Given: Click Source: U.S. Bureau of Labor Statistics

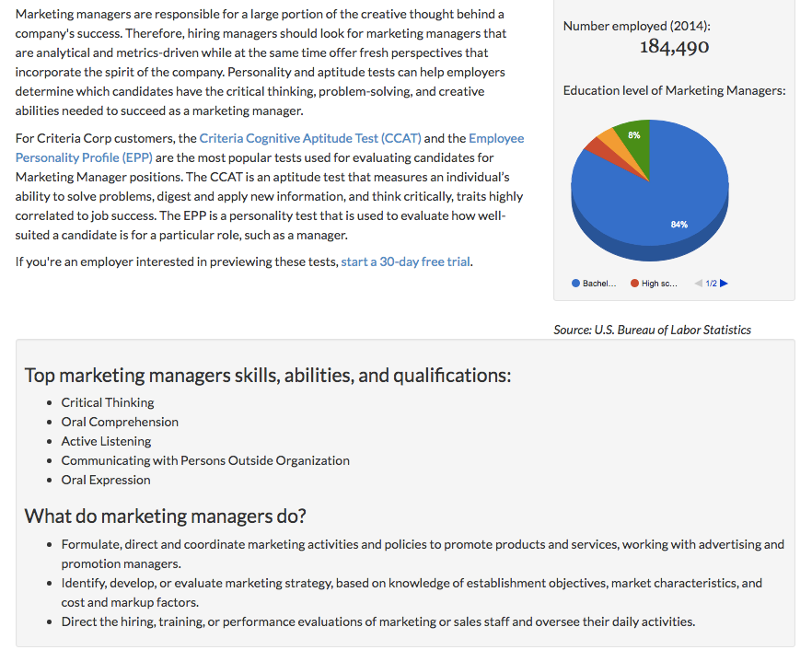Looking at the screenshot, I should tap(652, 330).
